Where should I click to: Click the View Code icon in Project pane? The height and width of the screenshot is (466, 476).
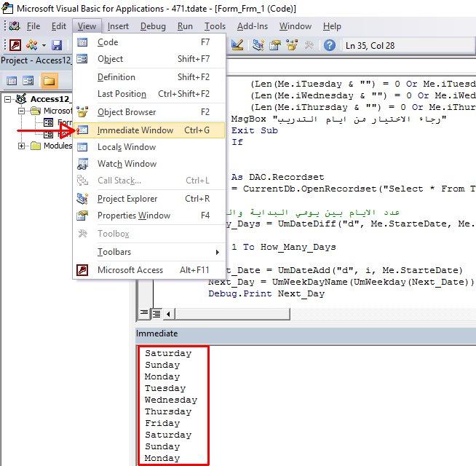tap(12, 81)
